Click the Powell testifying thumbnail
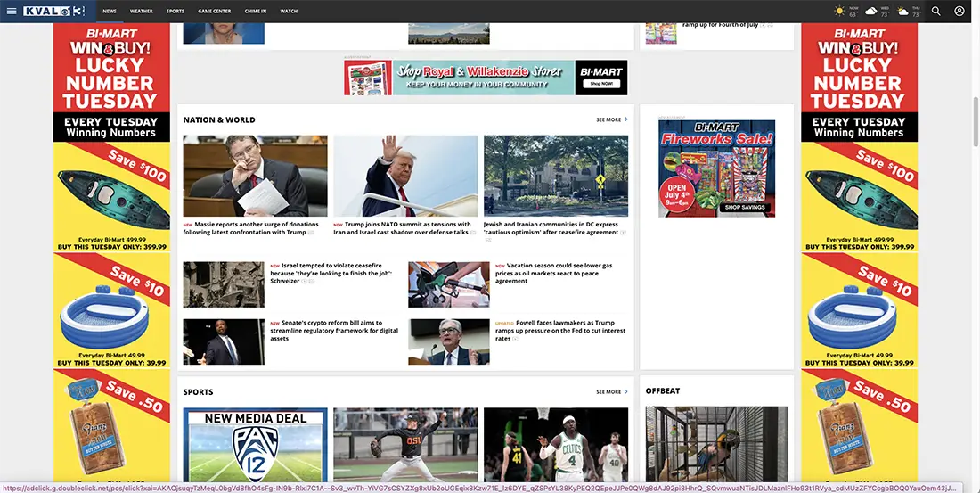The image size is (980, 493). [x=449, y=341]
